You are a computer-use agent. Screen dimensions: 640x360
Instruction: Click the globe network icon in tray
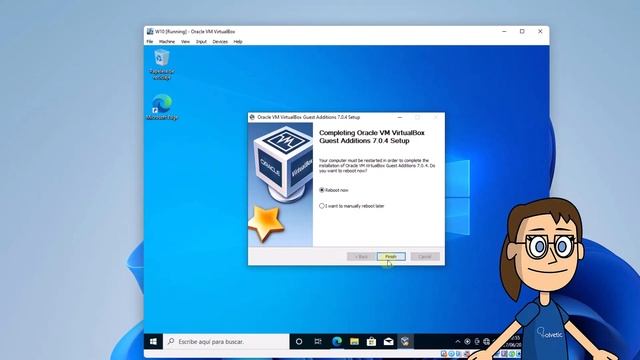click(x=487, y=342)
